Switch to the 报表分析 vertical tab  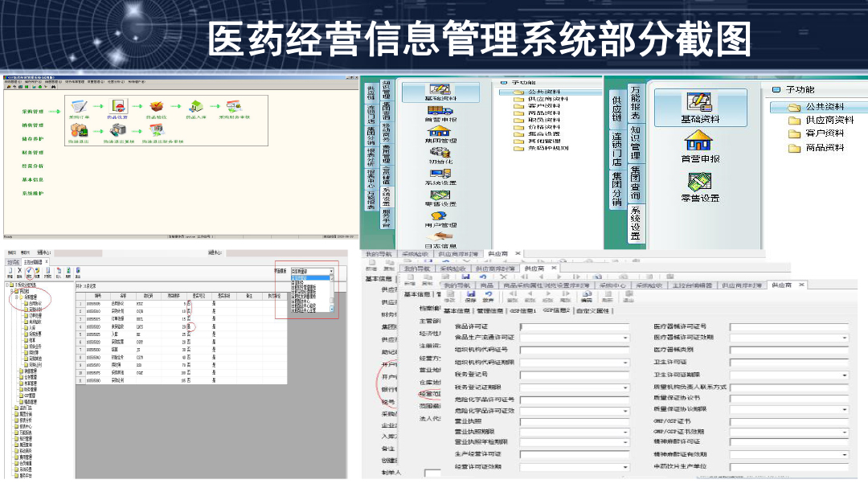(x=371, y=157)
